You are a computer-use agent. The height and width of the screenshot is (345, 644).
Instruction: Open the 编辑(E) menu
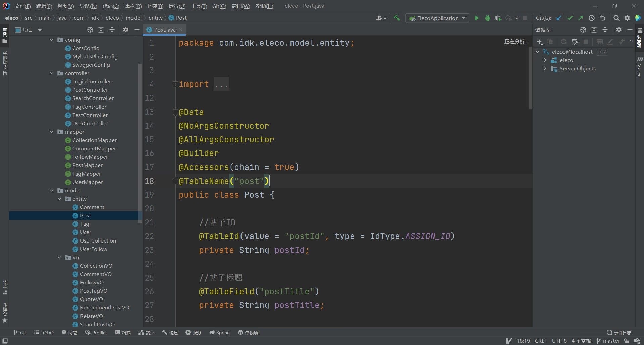[44, 6]
